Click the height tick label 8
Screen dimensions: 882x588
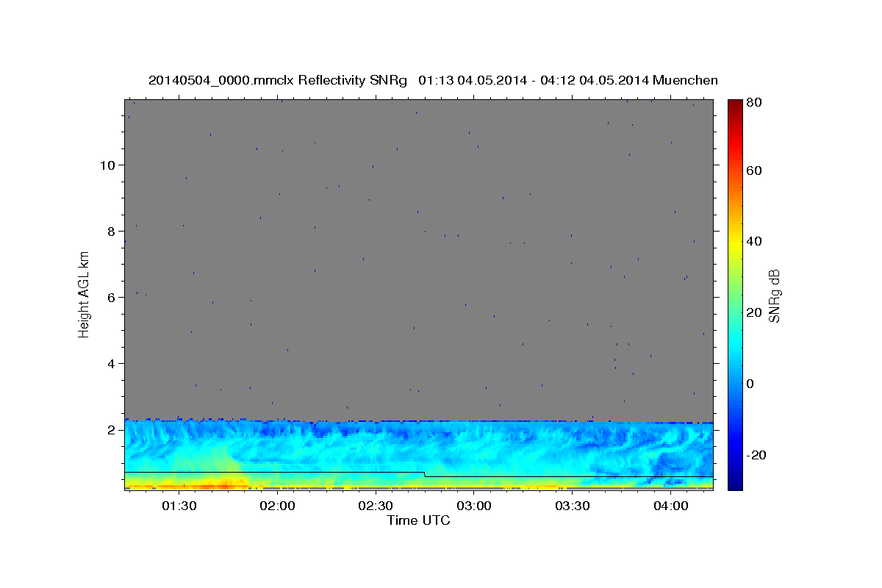pyautogui.click(x=111, y=231)
